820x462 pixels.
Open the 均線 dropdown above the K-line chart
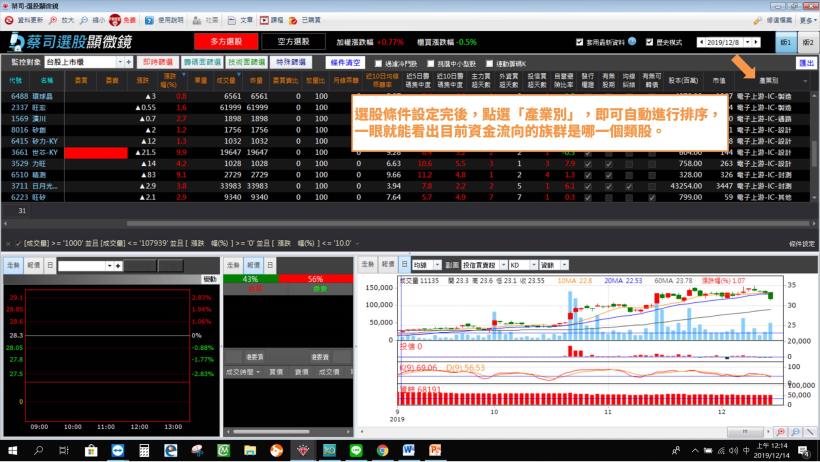[x=437, y=265]
